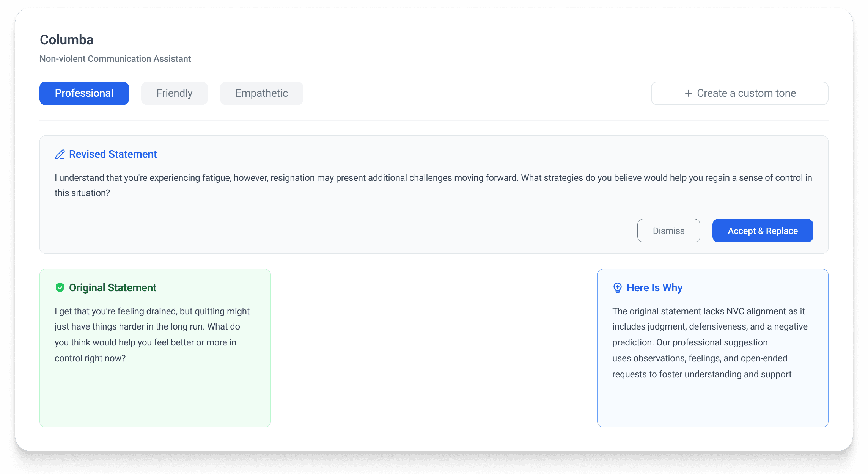Click the lightbulb icon beside Here Is Why
The width and height of the screenshot is (868, 474).
(x=617, y=288)
